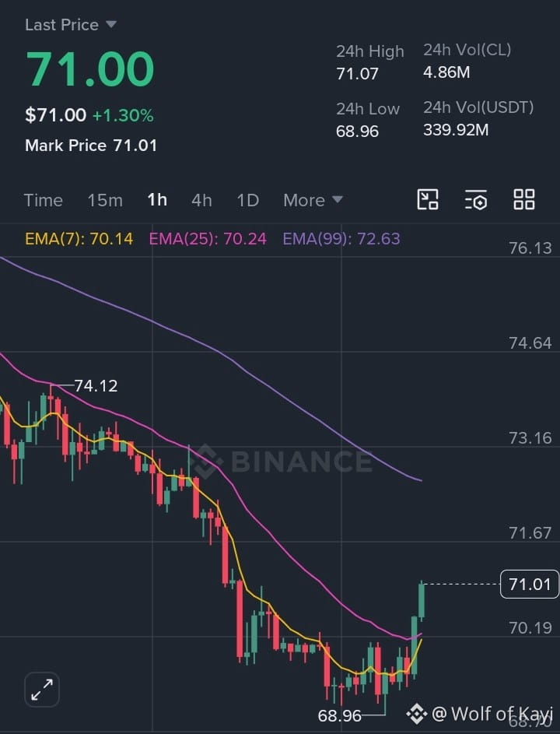Expand chart to fullscreen
Viewport: 560px width, 734px height.
point(42,690)
